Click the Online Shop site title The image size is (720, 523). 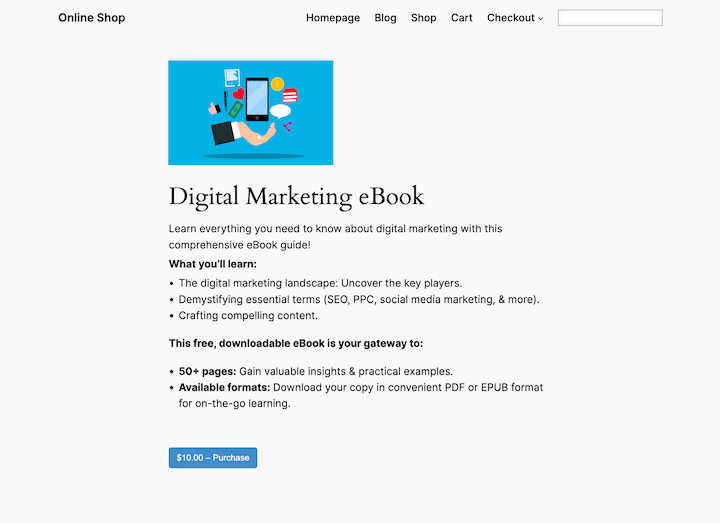pos(92,18)
